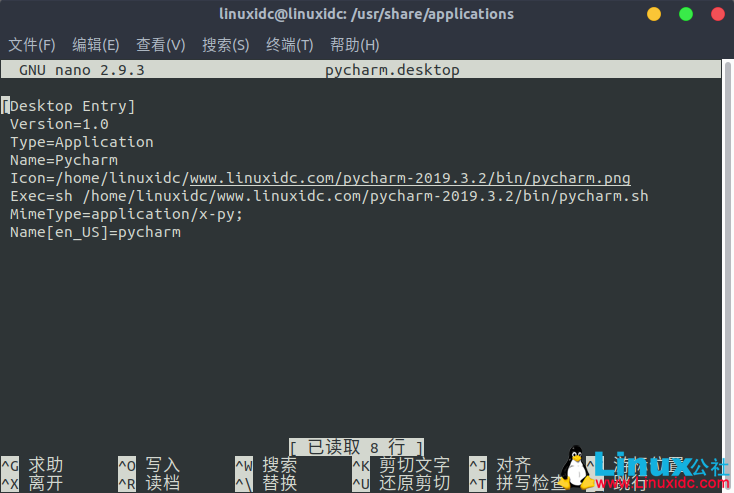Click the ^O 写入 shortcut
The width and height of the screenshot is (734, 493).
(149, 465)
